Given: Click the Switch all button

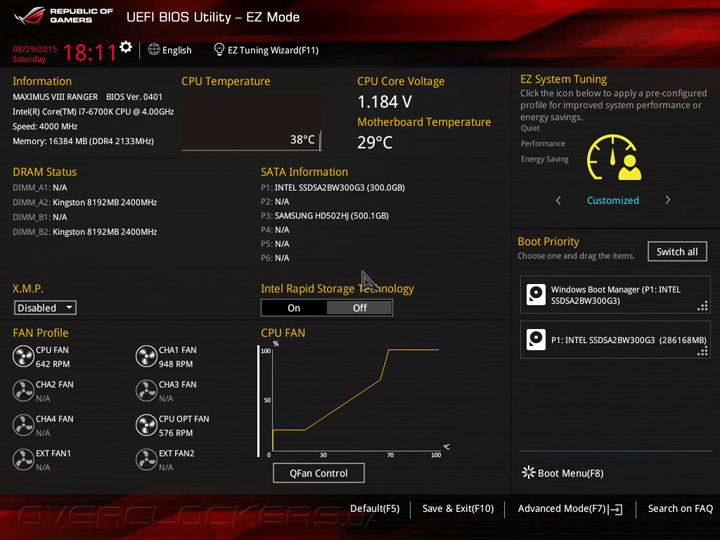Looking at the screenshot, I should pos(677,252).
